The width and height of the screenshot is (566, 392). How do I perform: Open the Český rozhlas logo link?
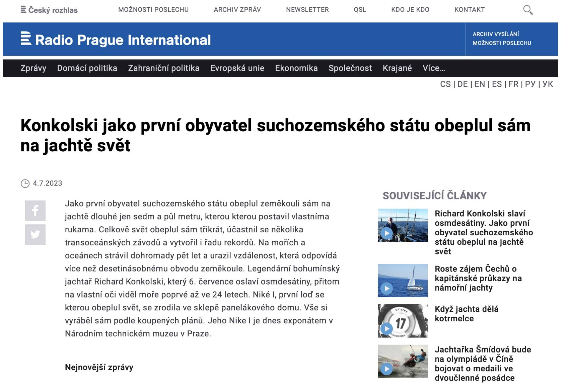49,10
